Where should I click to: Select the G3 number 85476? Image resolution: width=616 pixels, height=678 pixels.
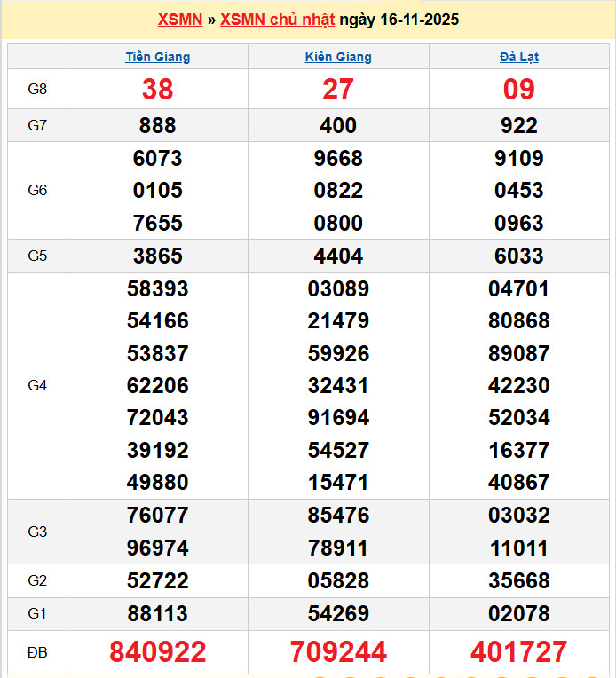pyautogui.click(x=338, y=516)
